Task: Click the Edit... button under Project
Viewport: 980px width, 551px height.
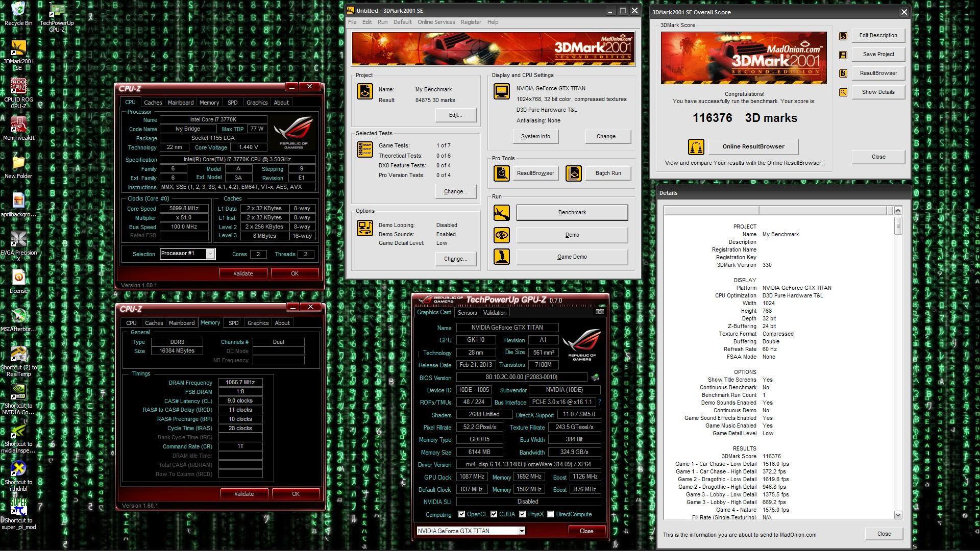Action: pos(455,115)
